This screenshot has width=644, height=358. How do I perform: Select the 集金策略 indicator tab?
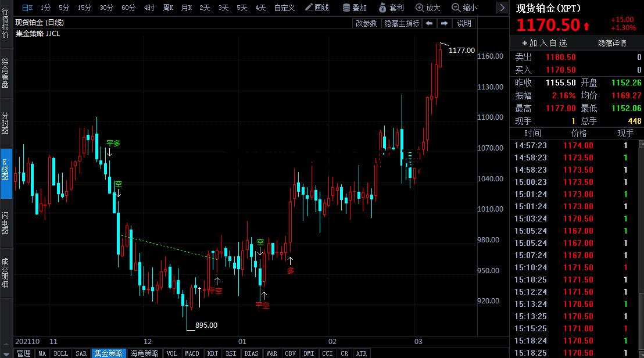pos(109,353)
